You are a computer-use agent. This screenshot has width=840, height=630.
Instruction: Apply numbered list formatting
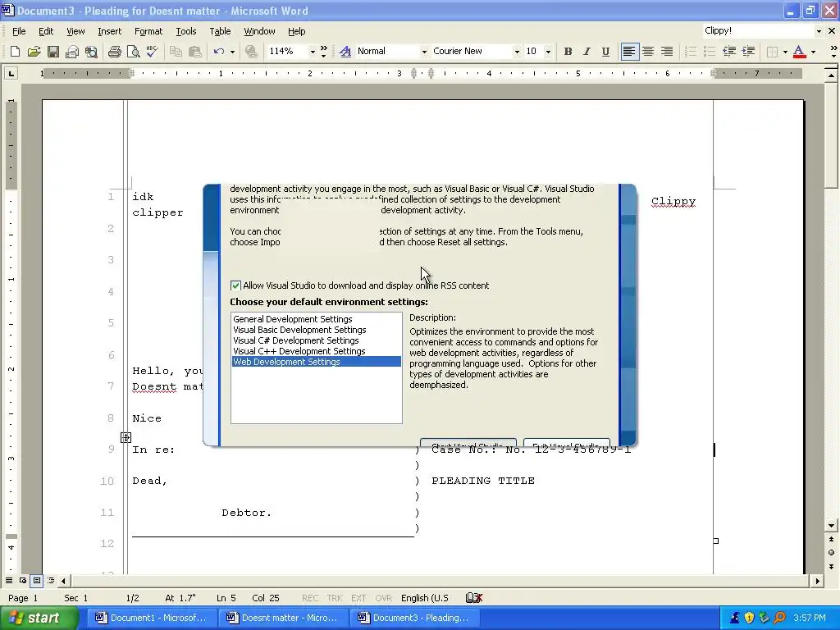(x=691, y=52)
